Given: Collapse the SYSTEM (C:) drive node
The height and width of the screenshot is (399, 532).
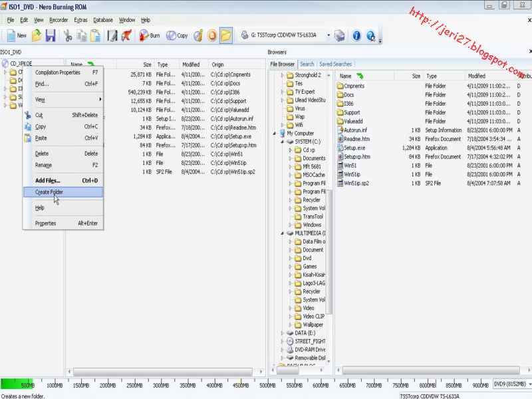Looking at the screenshot, I should (x=282, y=142).
